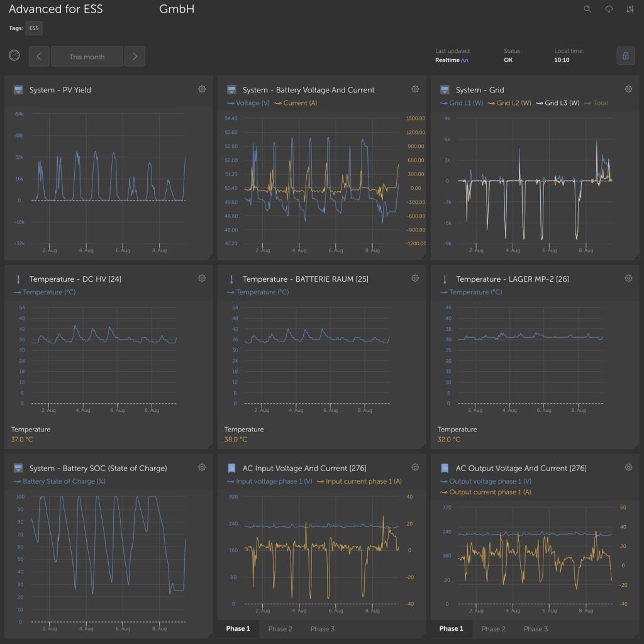Switch to Phase 3 in AC Input widget

point(323,629)
